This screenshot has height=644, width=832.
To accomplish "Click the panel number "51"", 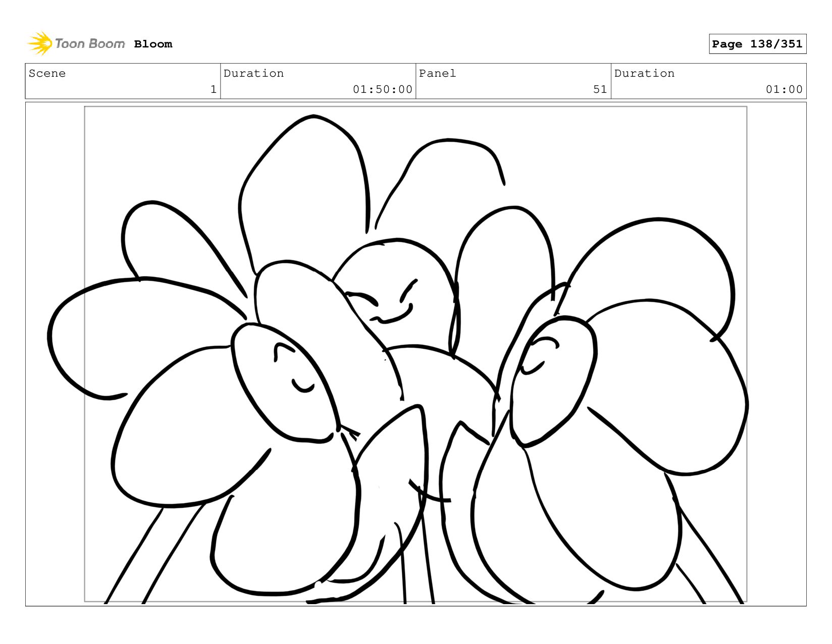I will pos(600,89).
